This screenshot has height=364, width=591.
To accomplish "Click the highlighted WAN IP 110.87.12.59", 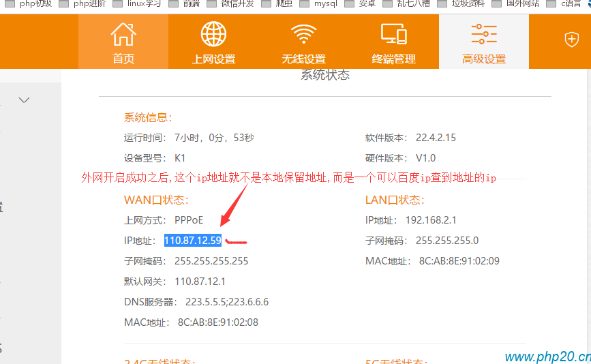I will (x=193, y=241).
